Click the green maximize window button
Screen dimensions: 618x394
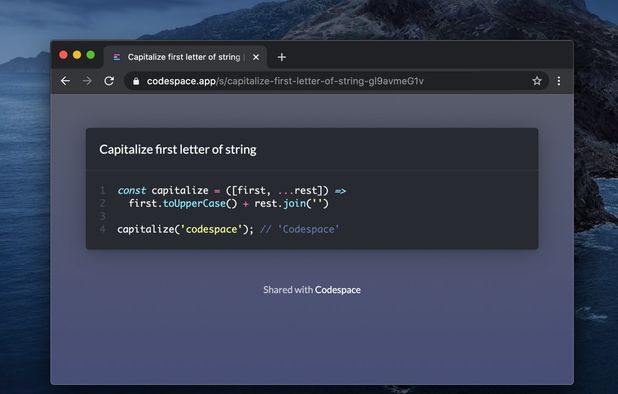tap(91, 55)
